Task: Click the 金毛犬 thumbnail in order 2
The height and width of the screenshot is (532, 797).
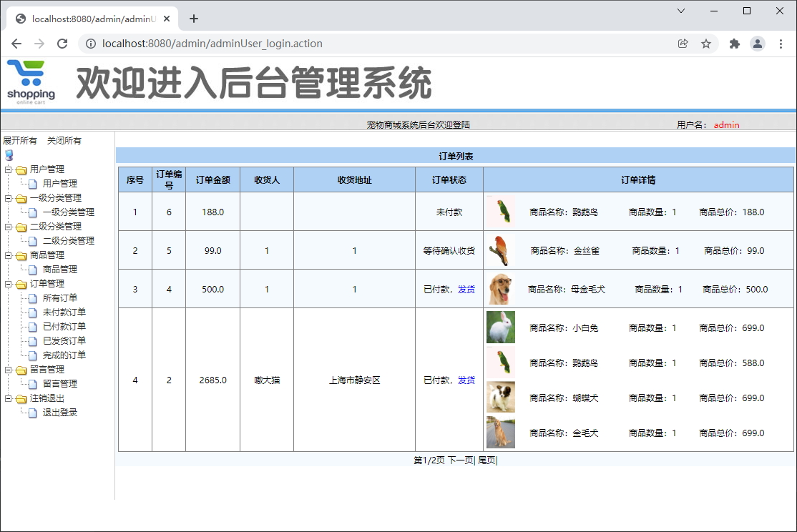Action: pyautogui.click(x=501, y=433)
